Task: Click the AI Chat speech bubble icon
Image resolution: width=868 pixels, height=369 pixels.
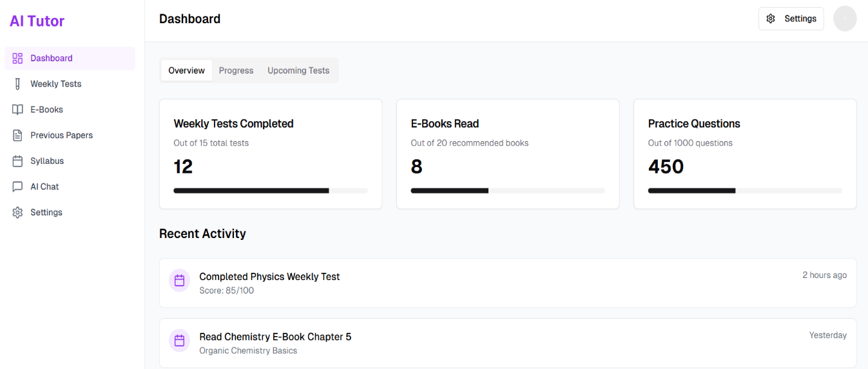Action: (17, 186)
